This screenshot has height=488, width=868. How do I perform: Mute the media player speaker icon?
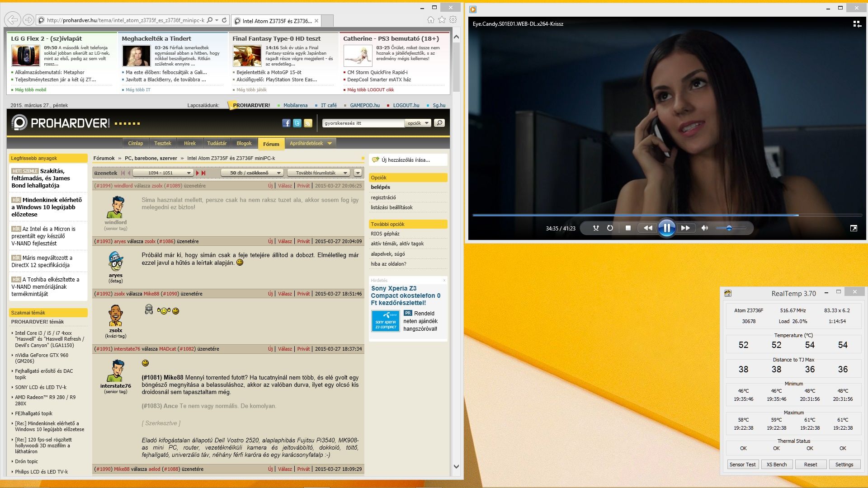704,228
